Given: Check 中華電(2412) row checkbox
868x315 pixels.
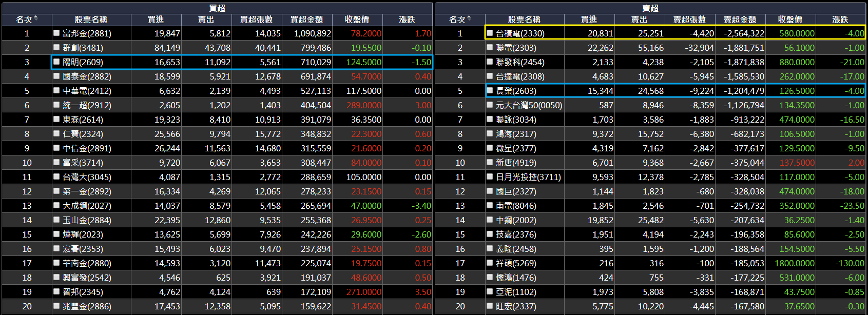Looking at the screenshot, I should pos(56,90).
